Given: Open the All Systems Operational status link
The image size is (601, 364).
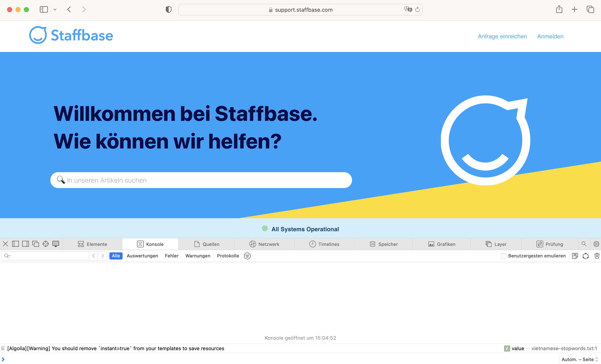Looking at the screenshot, I should point(305,229).
